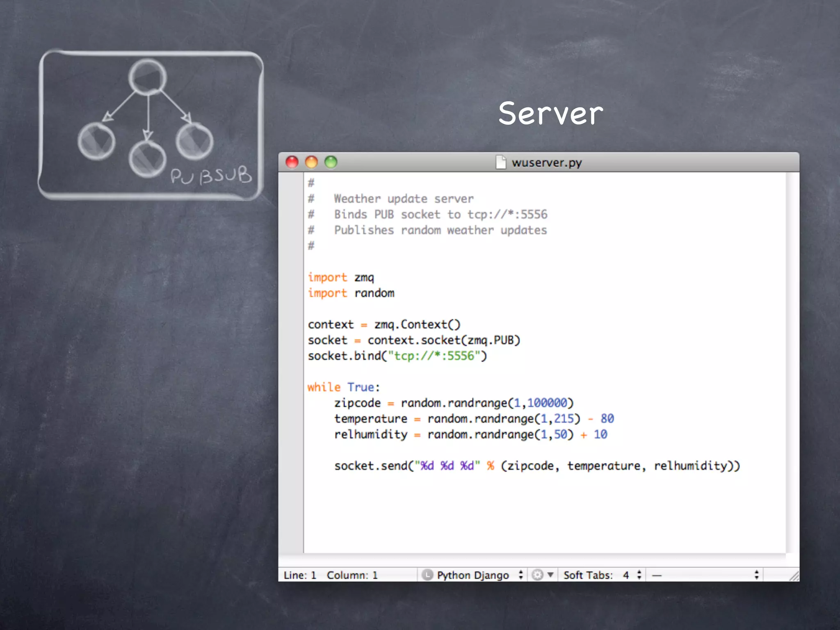Open the Soft Tabs size dropdown

602,575
